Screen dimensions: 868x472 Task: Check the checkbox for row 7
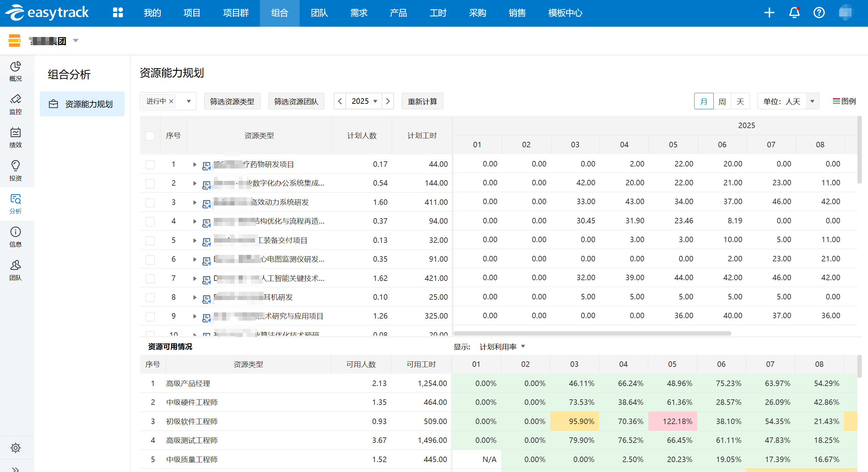(150, 278)
